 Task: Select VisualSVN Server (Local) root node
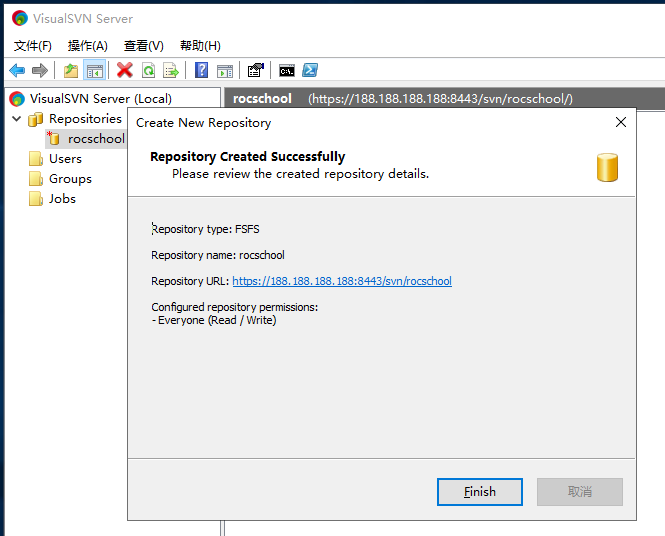[x=101, y=99]
